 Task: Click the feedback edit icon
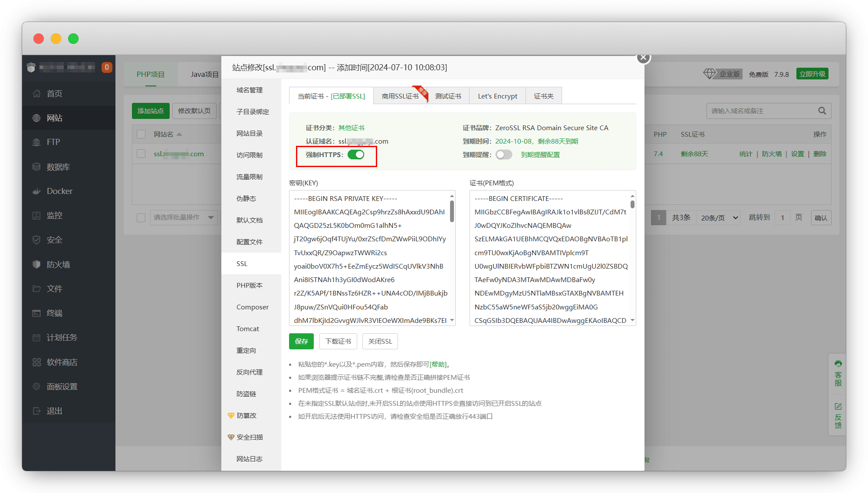click(x=838, y=406)
